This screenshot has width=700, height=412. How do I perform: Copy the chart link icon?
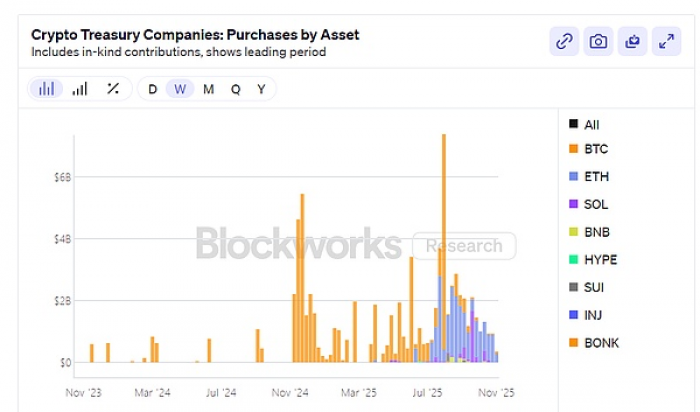click(x=565, y=41)
